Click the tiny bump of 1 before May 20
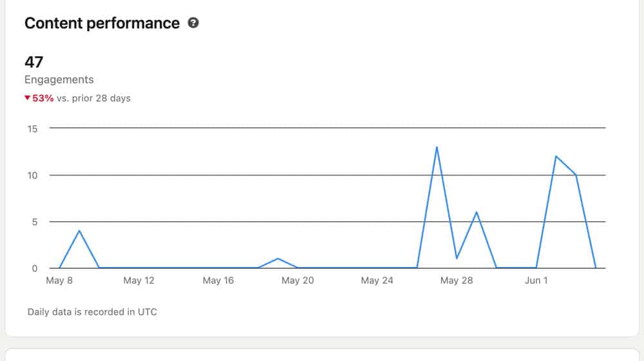This screenshot has width=644, height=361. click(x=278, y=259)
